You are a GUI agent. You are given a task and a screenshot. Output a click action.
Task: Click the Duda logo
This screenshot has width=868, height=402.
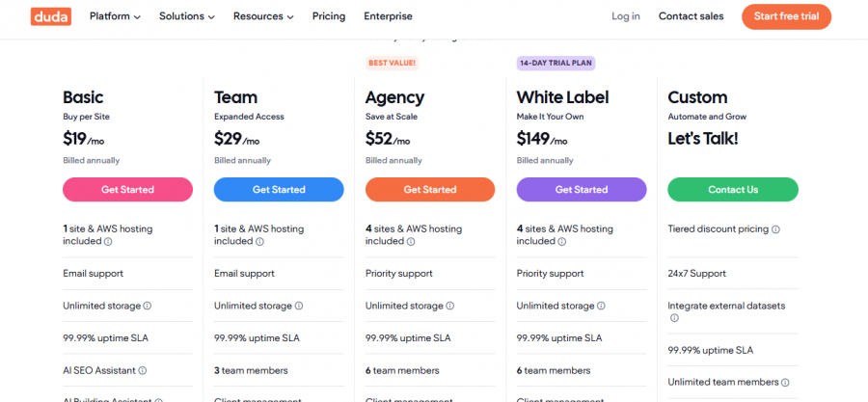50,16
